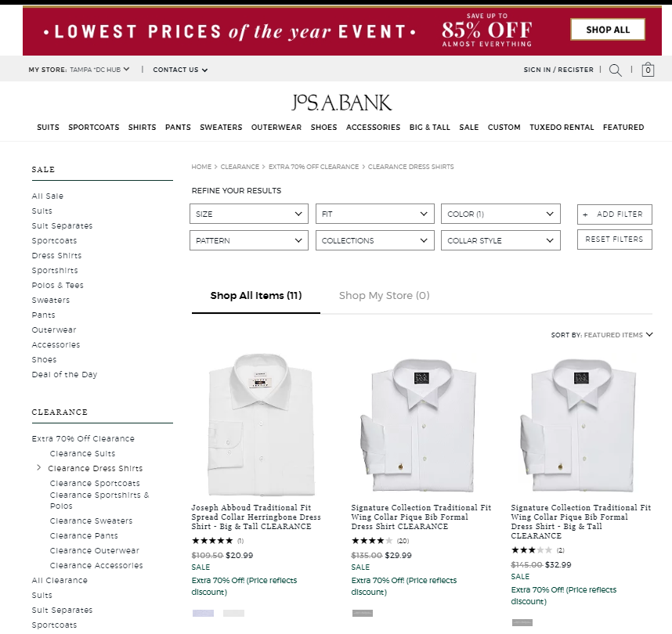This screenshot has width=672, height=634.
Task: Expand the Fit filter dropdown
Action: 374,214
